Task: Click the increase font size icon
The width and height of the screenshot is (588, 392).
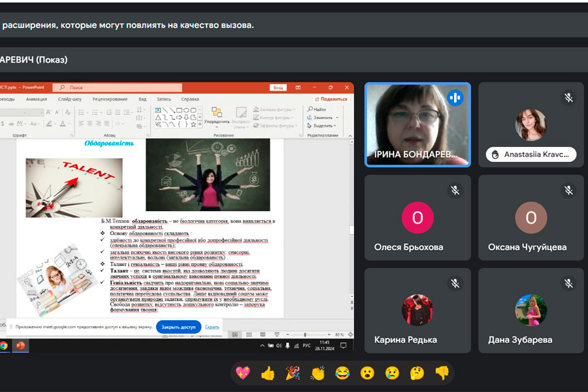Action: click(48, 112)
